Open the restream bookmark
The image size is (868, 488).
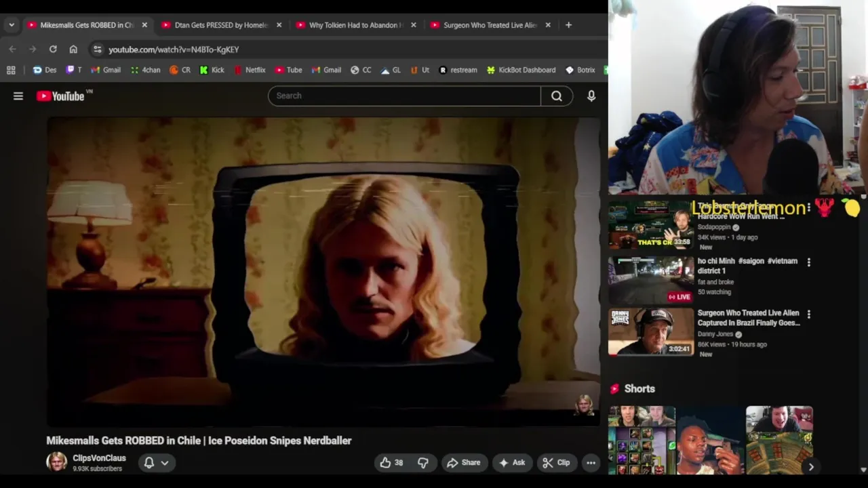coord(458,70)
